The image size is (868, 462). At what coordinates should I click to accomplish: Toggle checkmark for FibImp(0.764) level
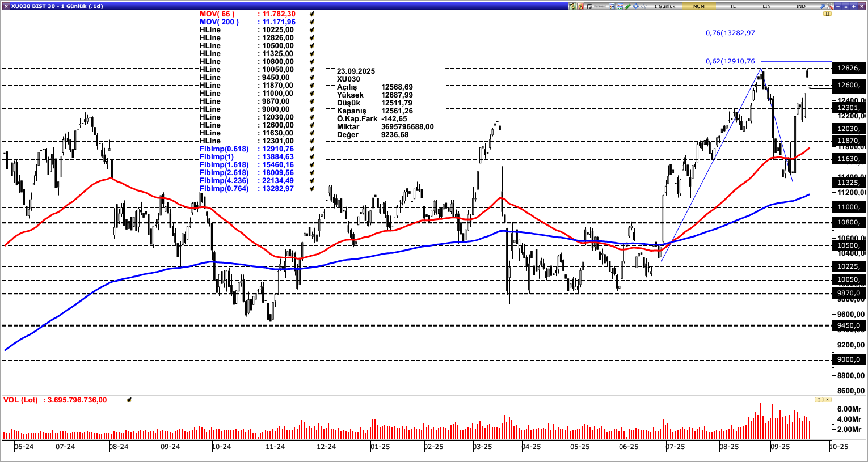point(312,189)
